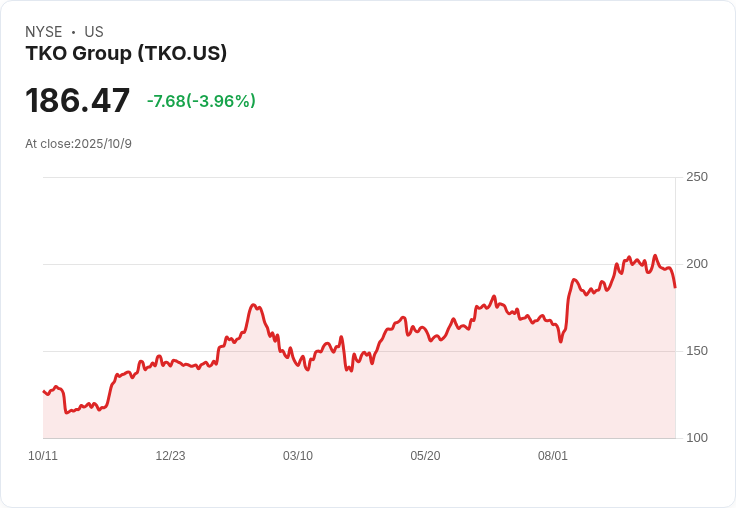Image resolution: width=736 pixels, height=508 pixels.
Task: Click the TKO Group (TKO.US) title
Action: coord(126,54)
